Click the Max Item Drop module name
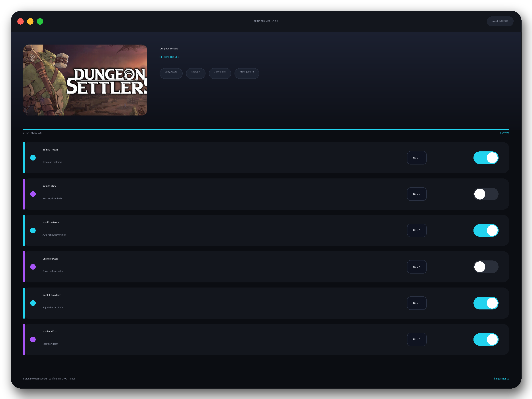 pyautogui.click(x=50, y=331)
